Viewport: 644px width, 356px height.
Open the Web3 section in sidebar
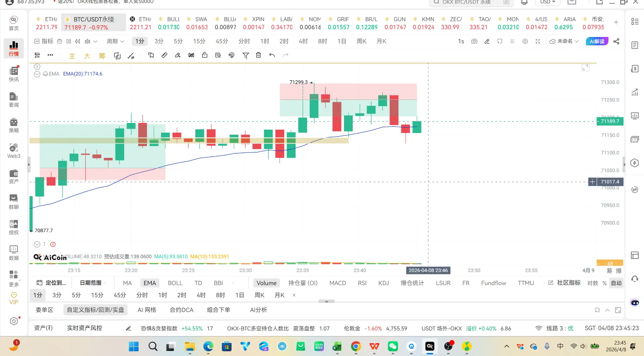point(14,151)
